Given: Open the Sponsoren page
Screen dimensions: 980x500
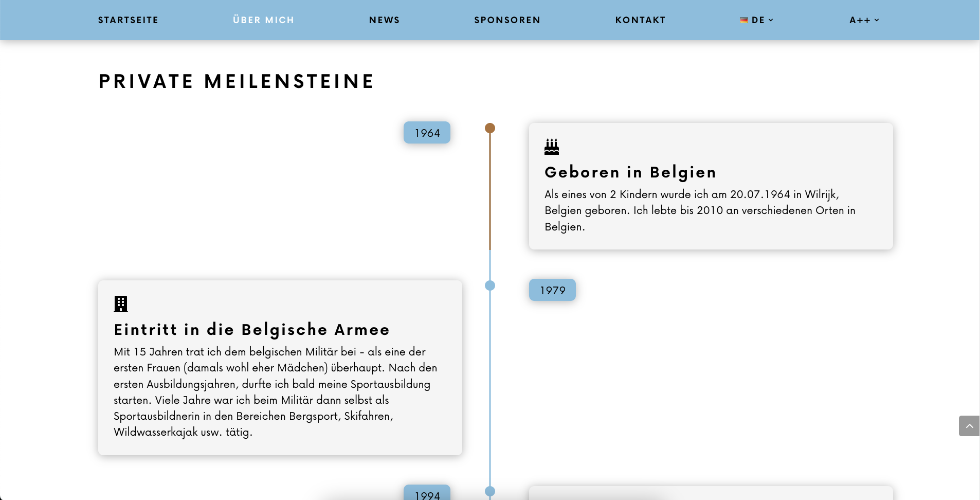Looking at the screenshot, I should [507, 21].
